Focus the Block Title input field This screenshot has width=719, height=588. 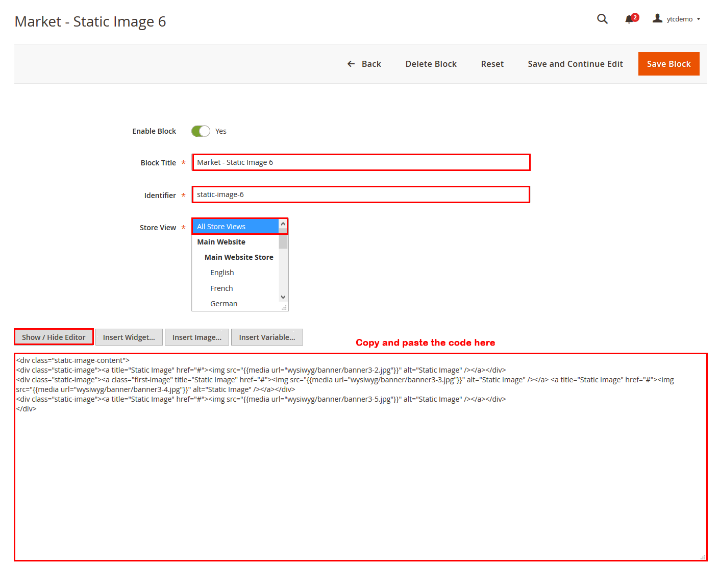coord(361,162)
